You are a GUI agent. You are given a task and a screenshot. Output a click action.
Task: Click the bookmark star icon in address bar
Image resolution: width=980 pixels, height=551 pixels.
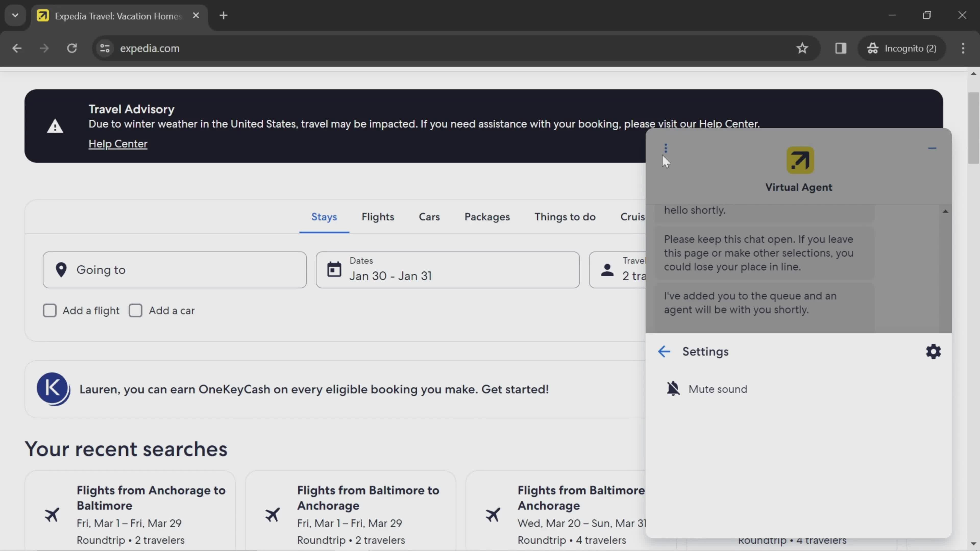802,48
